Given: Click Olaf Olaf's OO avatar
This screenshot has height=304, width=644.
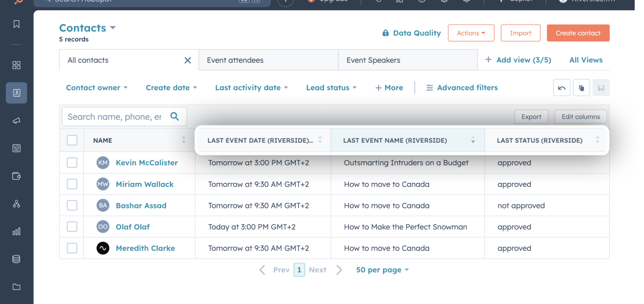Looking at the screenshot, I should coord(103,227).
